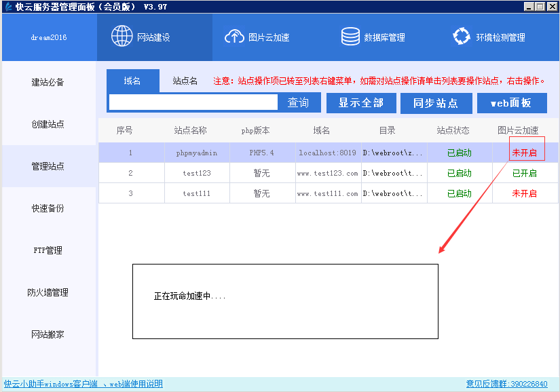560x392 pixels.
Task: Click the web面板 button
Action: click(512, 103)
